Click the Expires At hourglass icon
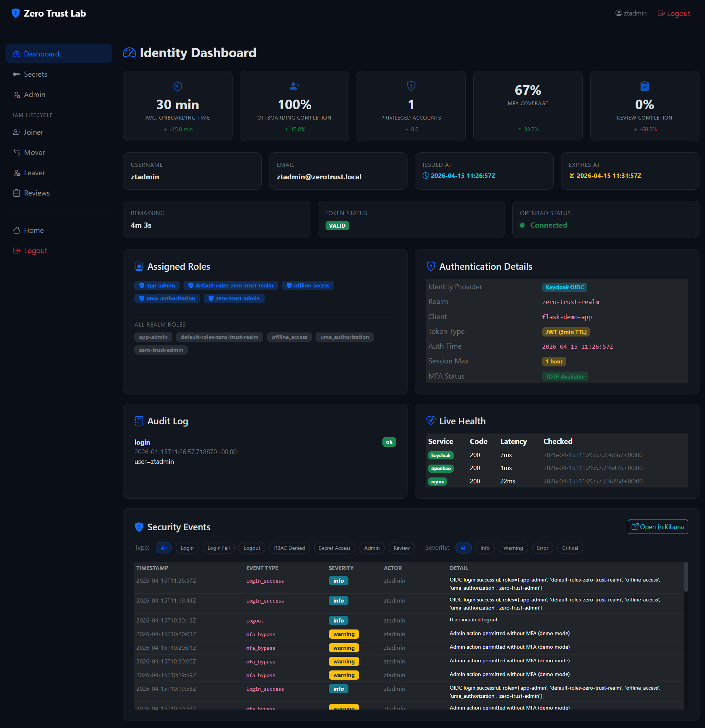Viewport: 705px width, 728px height. [572, 176]
